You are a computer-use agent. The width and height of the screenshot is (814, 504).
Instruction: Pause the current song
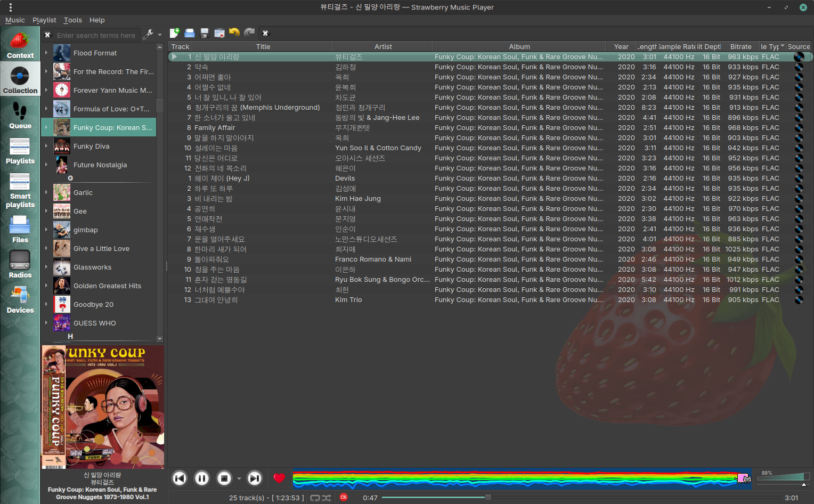pyautogui.click(x=202, y=478)
